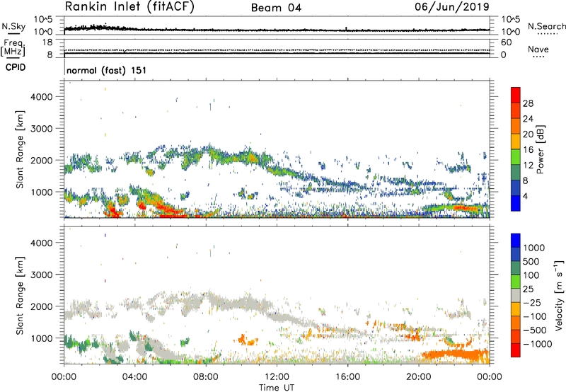The height and width of the screenshot is (392, 566).
Task: Select the 'N.Search' legend label
Action: point(547,26)
